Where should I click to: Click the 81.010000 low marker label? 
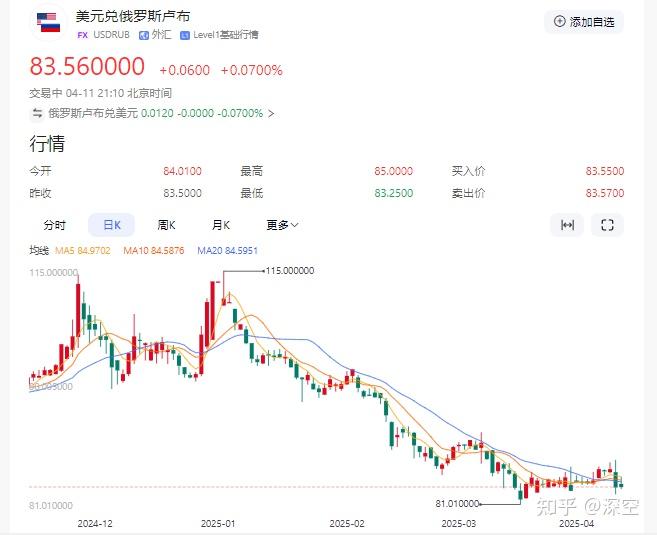pos(457,504)
